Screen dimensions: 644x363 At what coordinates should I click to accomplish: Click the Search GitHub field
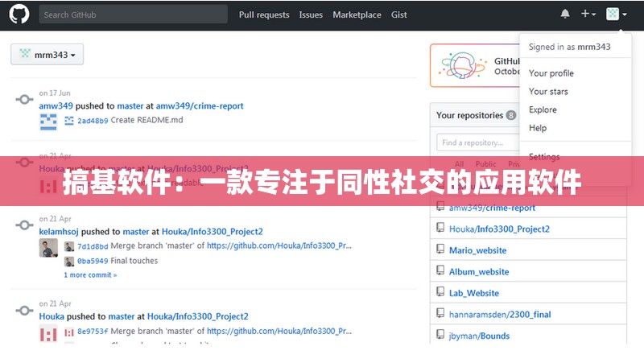tap(133, 14)
